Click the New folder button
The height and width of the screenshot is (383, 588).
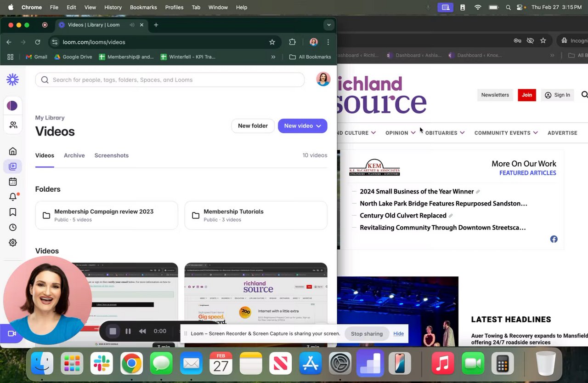253,126
